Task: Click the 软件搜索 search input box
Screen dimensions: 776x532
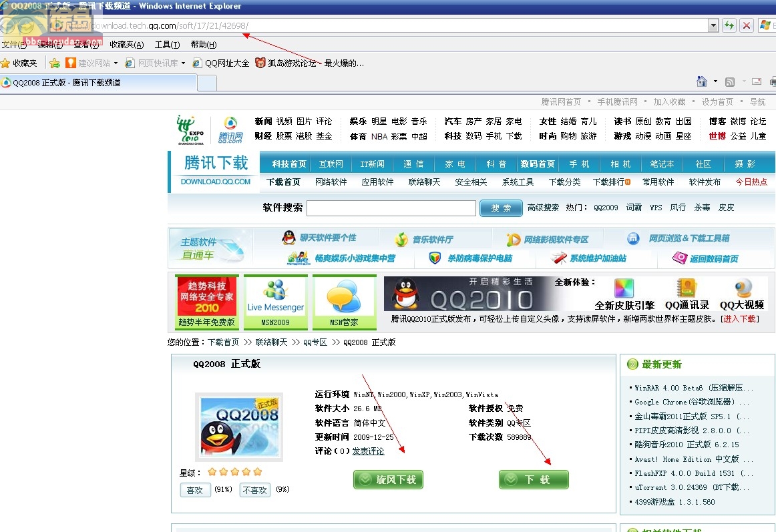Action: coord(391,208)
